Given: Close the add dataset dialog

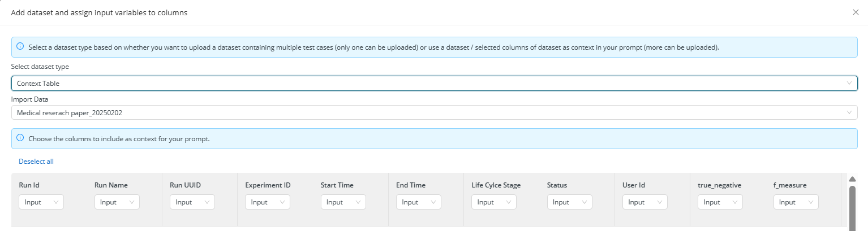Looking at the screenshot, I should click(856, 12).
